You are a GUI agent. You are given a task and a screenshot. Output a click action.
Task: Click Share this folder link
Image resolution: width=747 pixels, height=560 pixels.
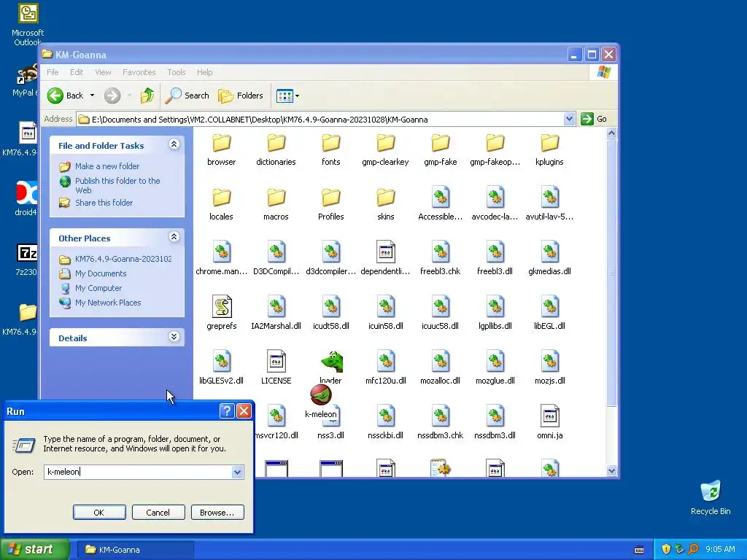click(x=104, y=203)
